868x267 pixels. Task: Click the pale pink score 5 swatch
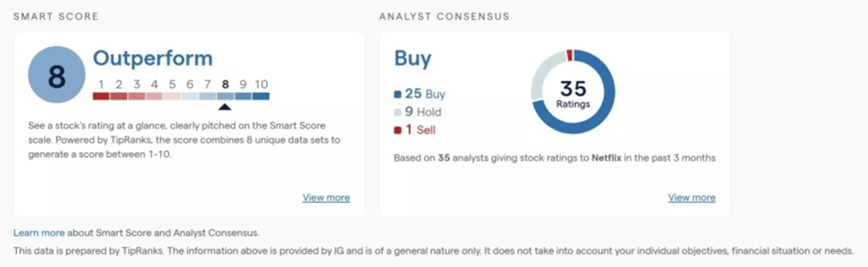pos(172,97)
